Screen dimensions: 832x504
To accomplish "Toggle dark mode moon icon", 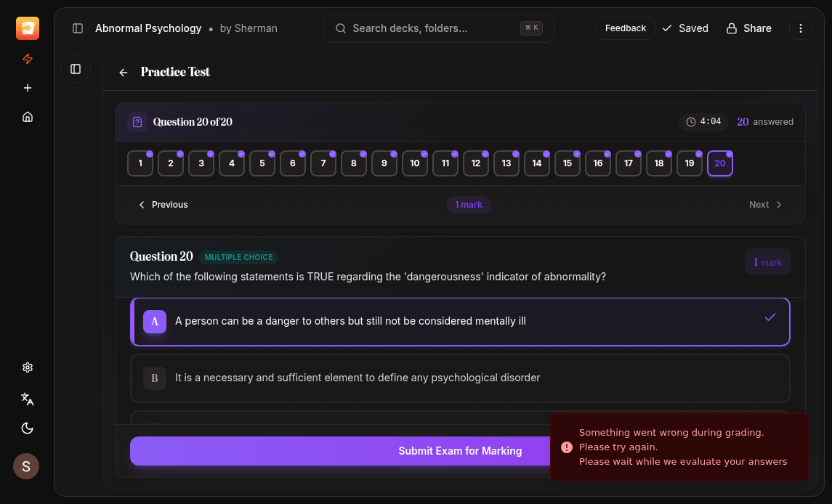I will tap(28, 428).
